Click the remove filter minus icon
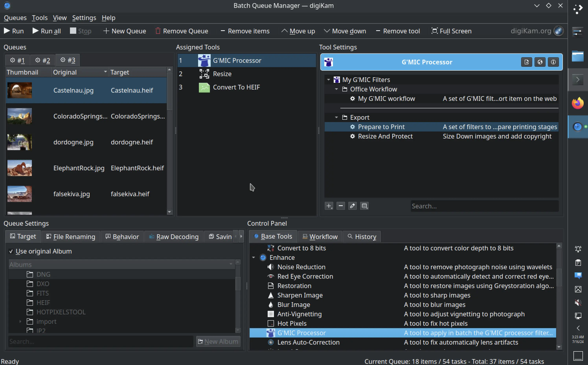The image size is (588, 365). (x=341, y=206)
